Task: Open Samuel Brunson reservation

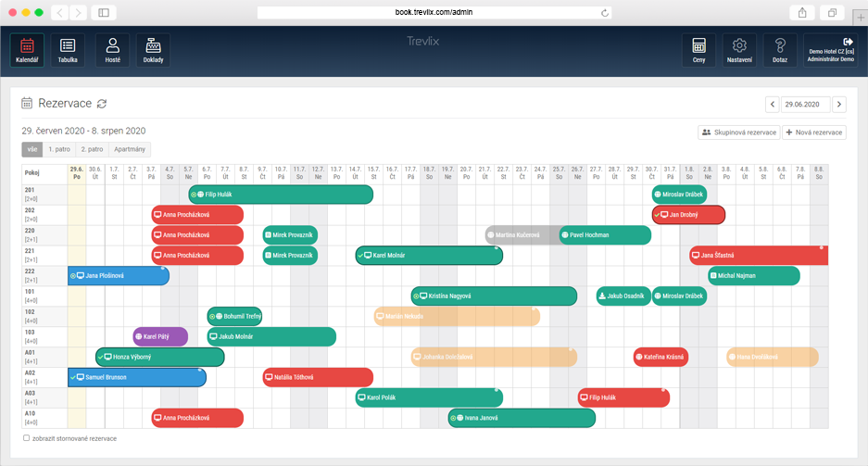Action: click(137, 377)
